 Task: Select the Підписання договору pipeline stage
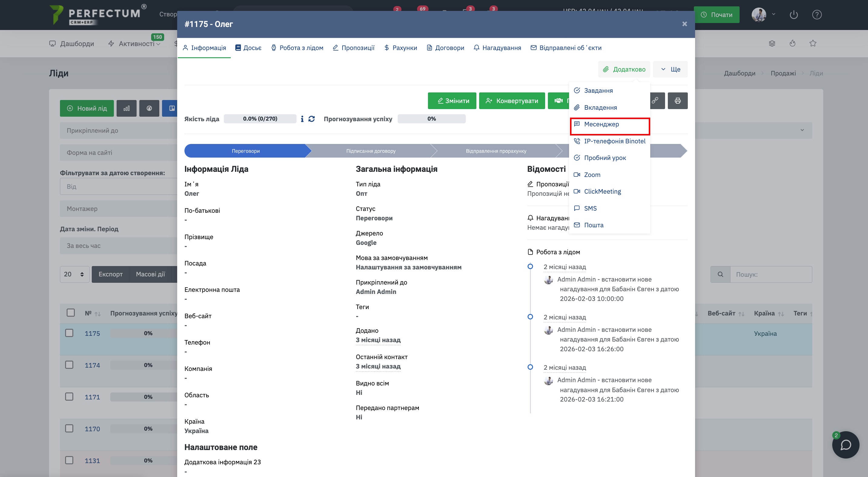click(371, 151)
